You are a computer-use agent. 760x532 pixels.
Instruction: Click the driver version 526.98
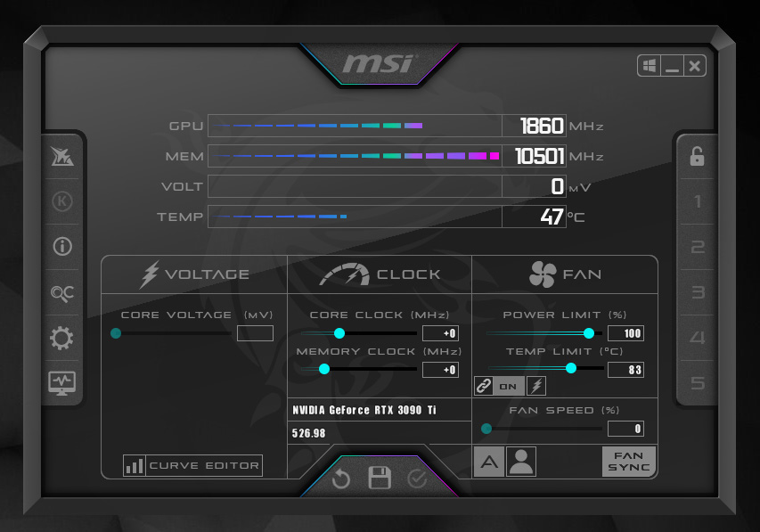pos(309,433)
